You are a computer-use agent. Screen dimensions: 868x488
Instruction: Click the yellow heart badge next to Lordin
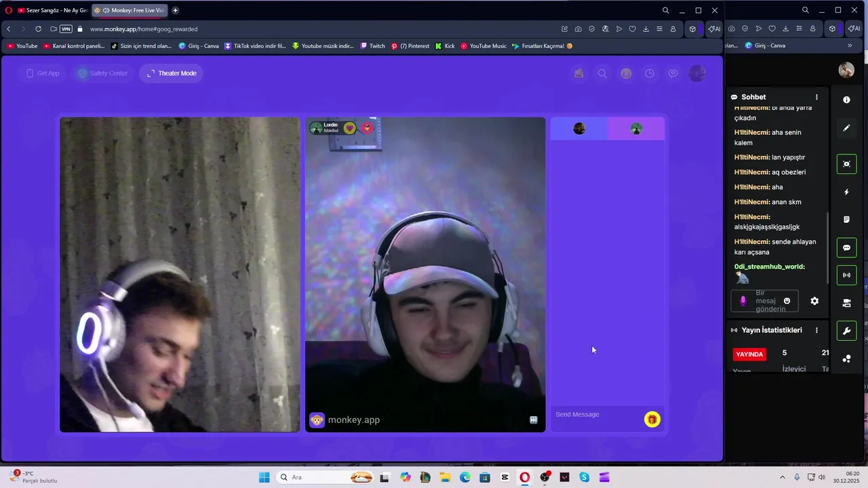pos(349,127)
